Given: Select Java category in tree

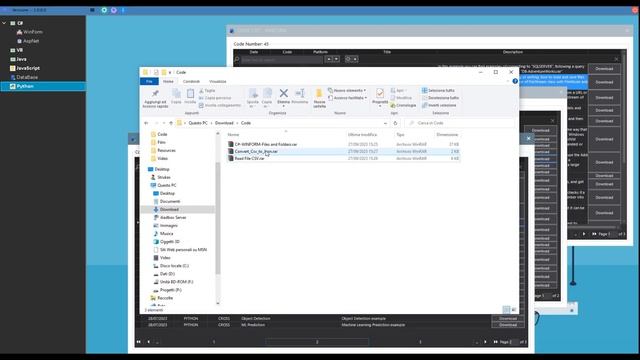Looking at the screenshot, I should (x=18, y=59).
